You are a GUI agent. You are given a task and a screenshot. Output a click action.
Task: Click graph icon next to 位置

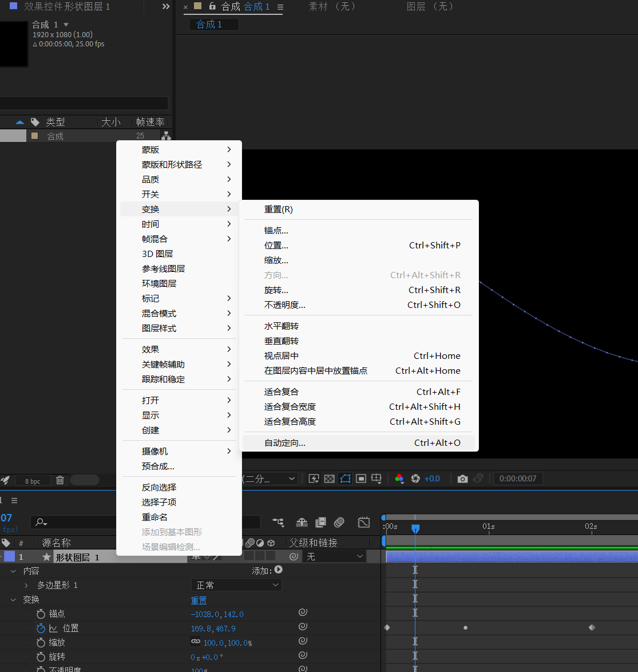[54, 628]
